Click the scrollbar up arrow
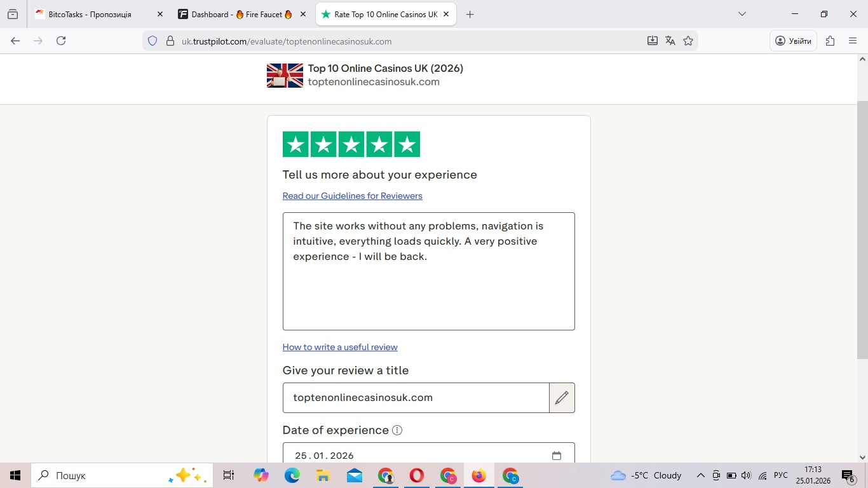The width and height of the screenshot is (868, 488). [862, 59]
